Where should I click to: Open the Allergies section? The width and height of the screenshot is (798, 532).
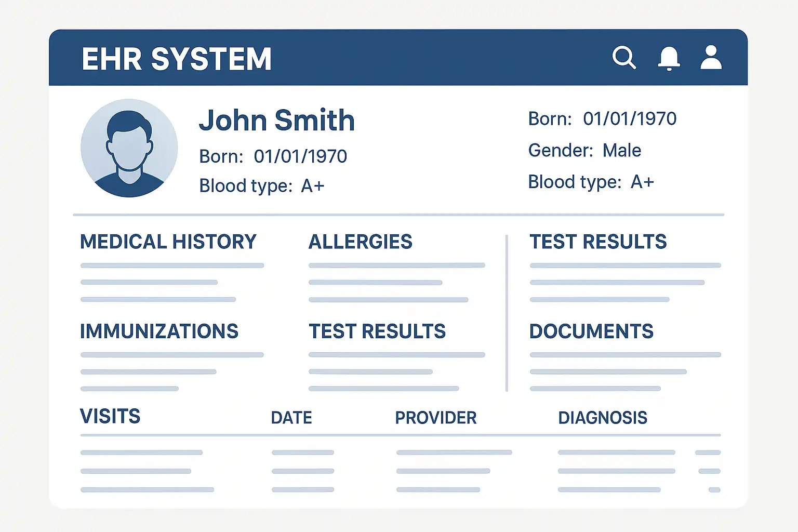[x=360, y=242]
